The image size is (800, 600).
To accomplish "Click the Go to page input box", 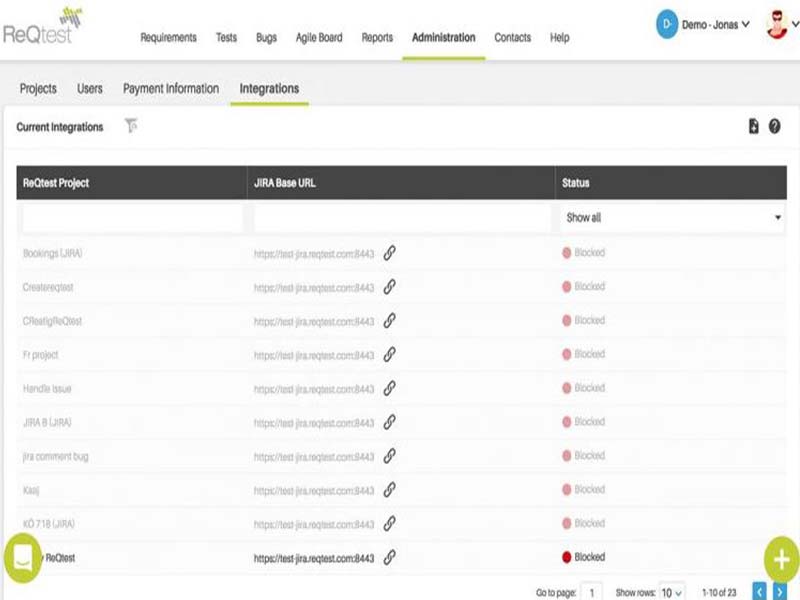I will tap(592, 592).
